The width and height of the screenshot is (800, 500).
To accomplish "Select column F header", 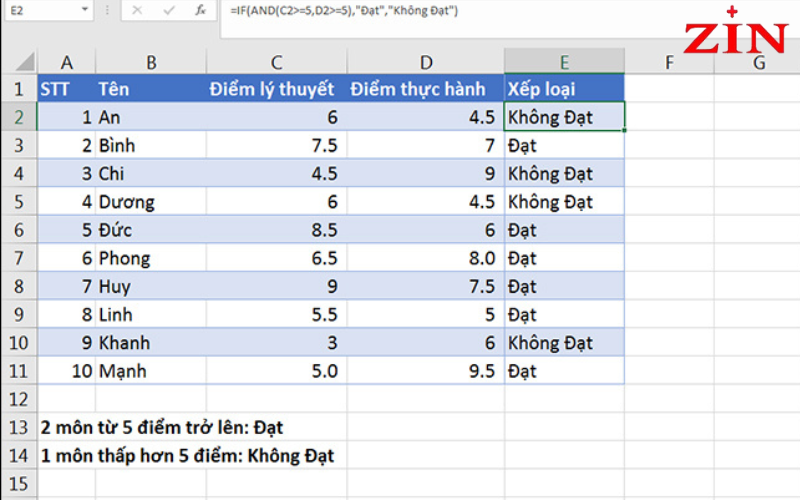I will coord(669,62).
